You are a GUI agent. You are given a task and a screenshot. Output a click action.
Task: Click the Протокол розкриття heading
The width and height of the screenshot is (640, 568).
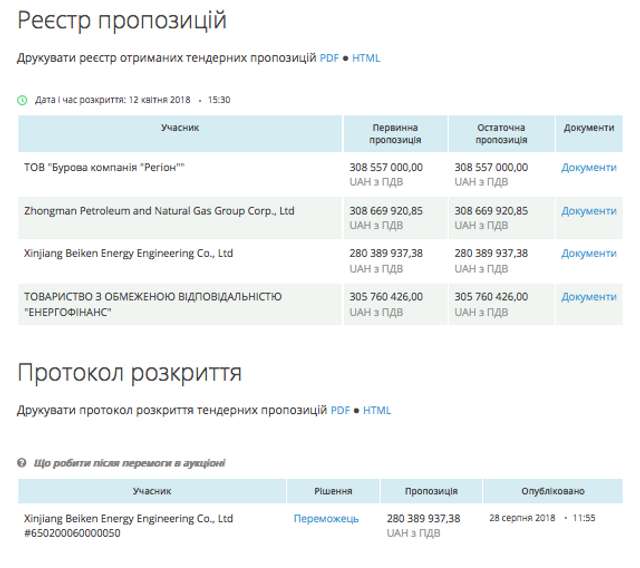point(129,373)
